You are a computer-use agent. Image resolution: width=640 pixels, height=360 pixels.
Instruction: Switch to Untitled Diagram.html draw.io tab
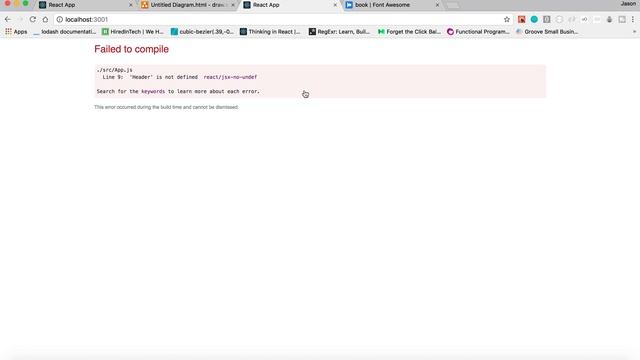(x=187, y=5)
